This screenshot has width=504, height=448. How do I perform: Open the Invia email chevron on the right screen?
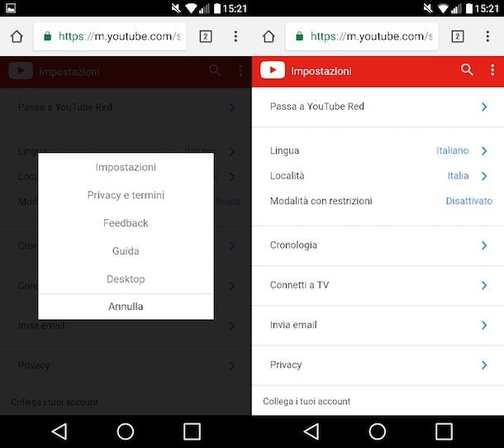click(x=484, y=325)
